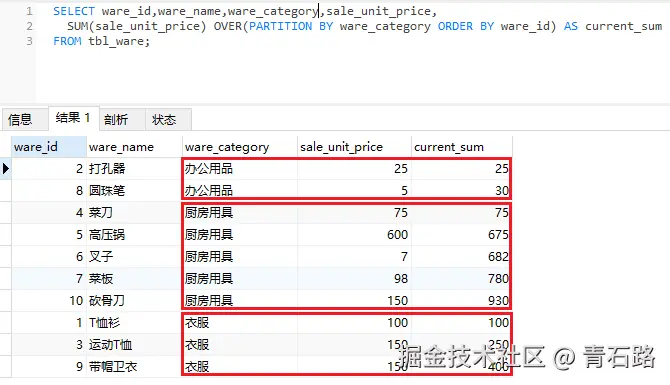Click current_sum value 675
This screenshot has height=385, width=670.
pos(498,235)
